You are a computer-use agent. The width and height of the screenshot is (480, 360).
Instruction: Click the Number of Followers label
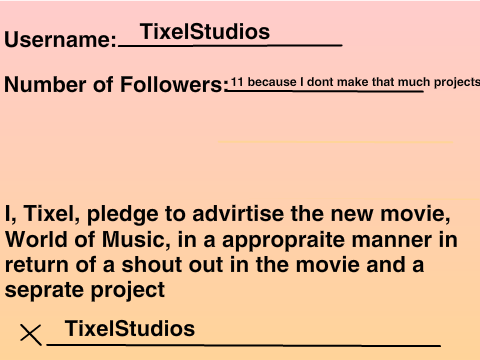point(116,84)
